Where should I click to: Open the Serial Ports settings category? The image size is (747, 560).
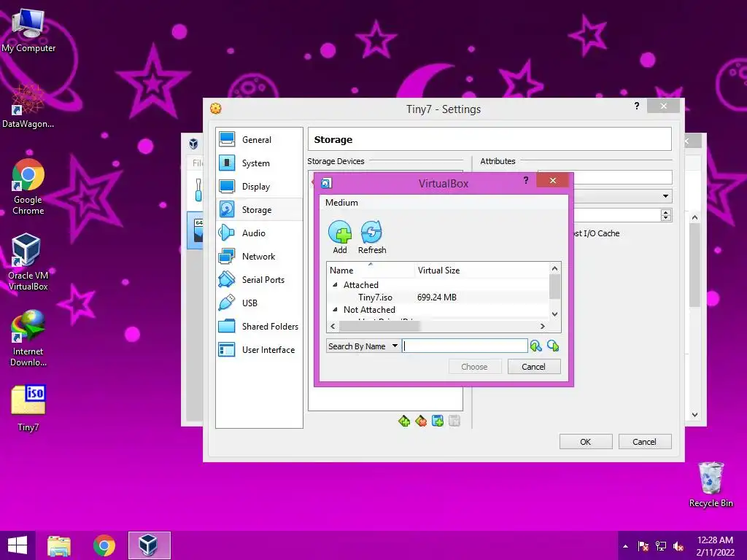coord(259,279)
